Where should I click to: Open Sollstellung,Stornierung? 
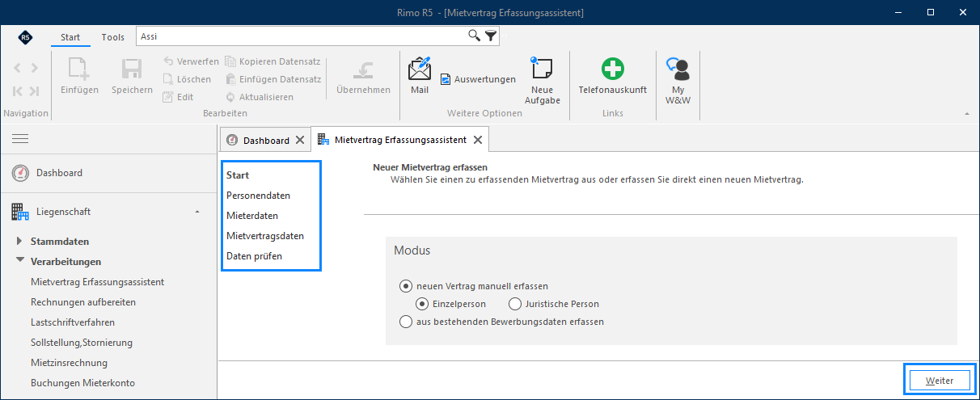82,343
